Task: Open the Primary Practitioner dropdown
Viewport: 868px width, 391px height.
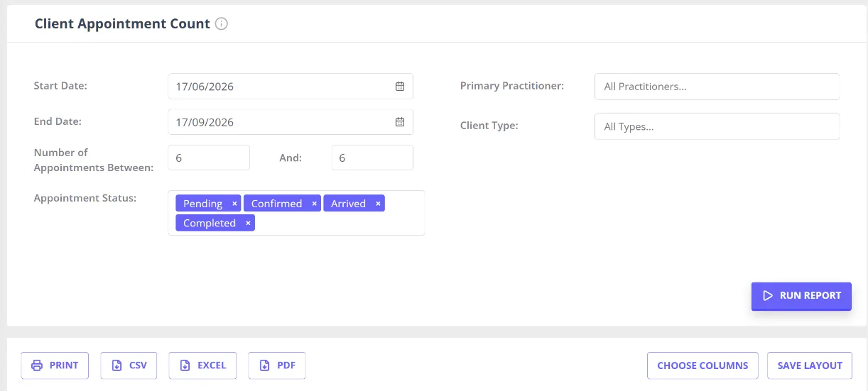Action: pyautogui.click(x=717, y=87)
